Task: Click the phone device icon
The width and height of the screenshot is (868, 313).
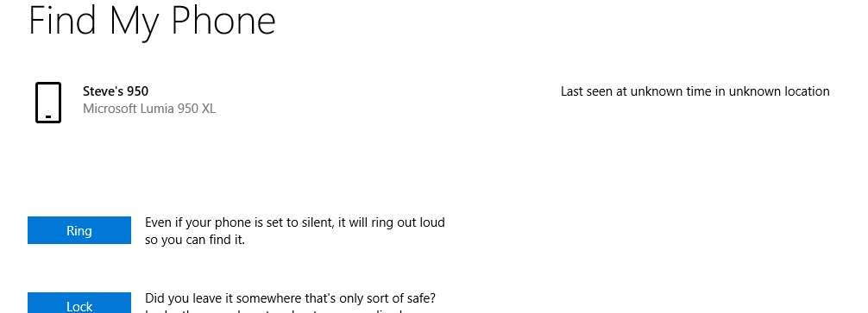Action: coord(48,103)
